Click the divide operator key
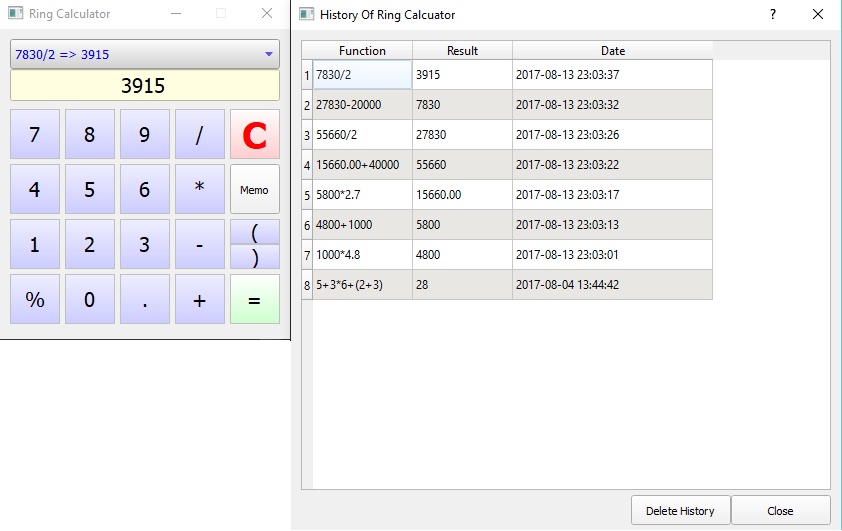The image size is (842, 531). (199, 135)
